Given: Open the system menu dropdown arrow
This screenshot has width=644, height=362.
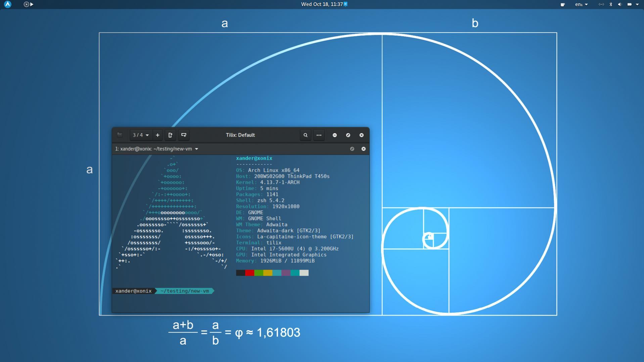Looking at the screenshot, I should pyautogui.click(x=637, y=4).
